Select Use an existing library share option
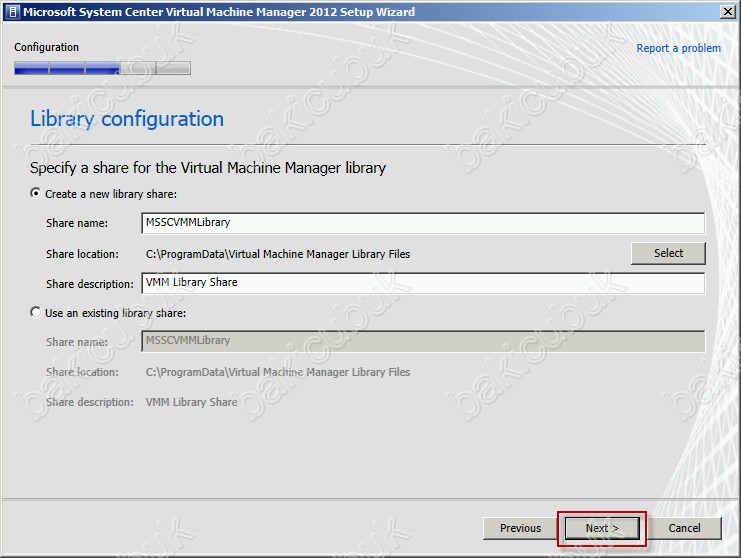 point(35,312)
